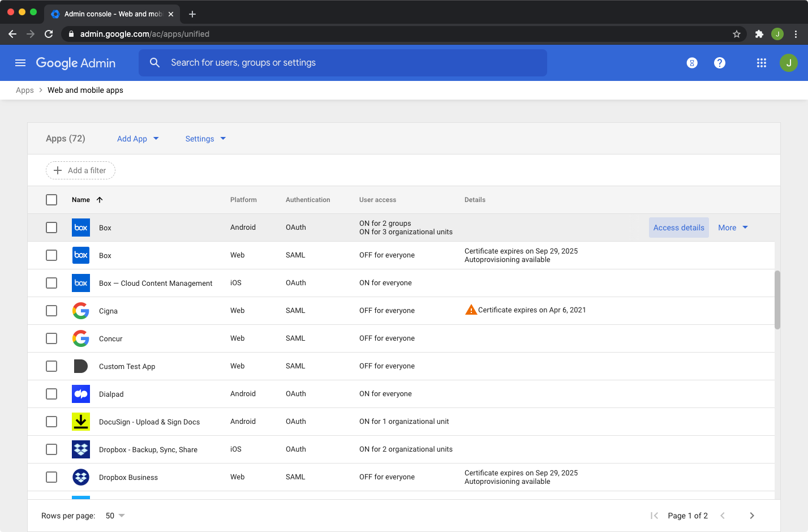Check the box for Box Android row

pos(51,228)
